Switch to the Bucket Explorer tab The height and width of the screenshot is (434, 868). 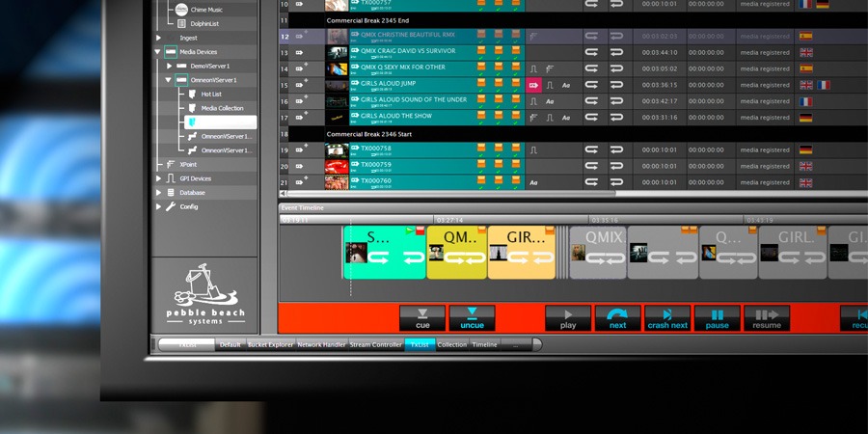pos(271,345)
